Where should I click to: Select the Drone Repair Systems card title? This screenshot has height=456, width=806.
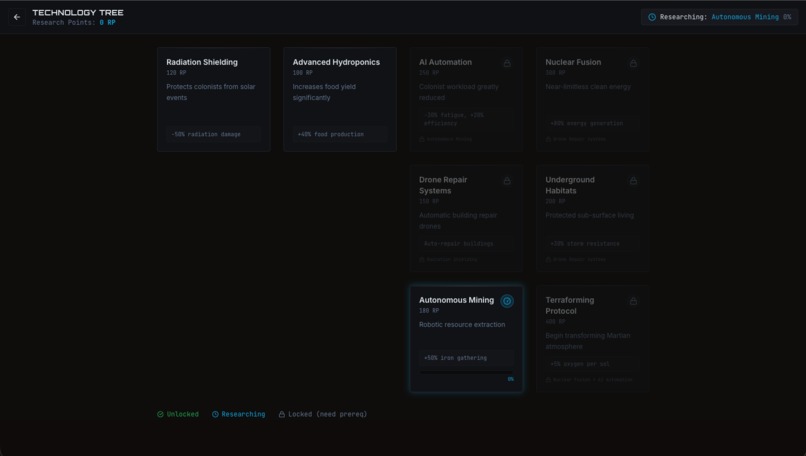point(443,185)
